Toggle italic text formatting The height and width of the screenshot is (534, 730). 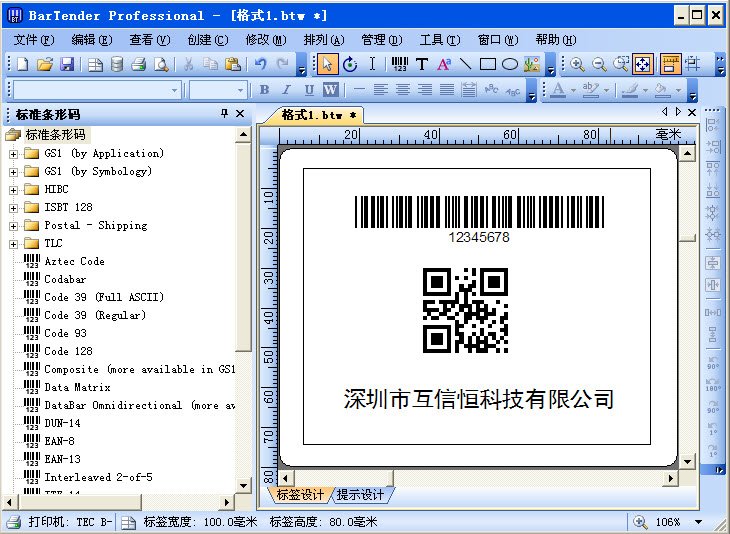pyautogui.click(x=287, y=90)
